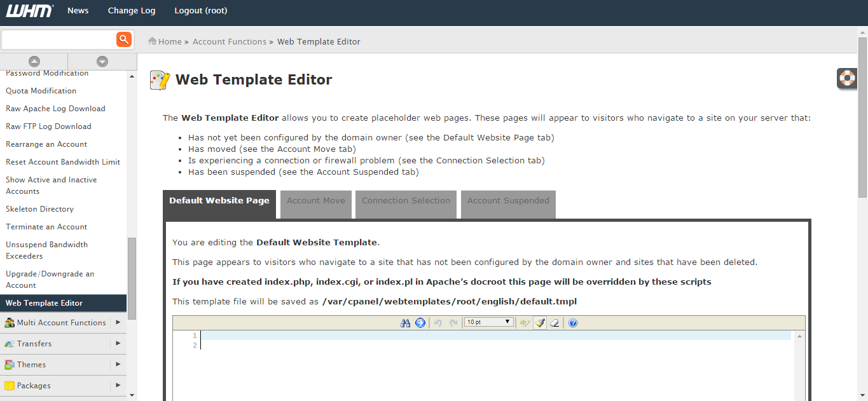
Task: Toggle the editor's word wrap icon
Action: (x=525, y=323)
